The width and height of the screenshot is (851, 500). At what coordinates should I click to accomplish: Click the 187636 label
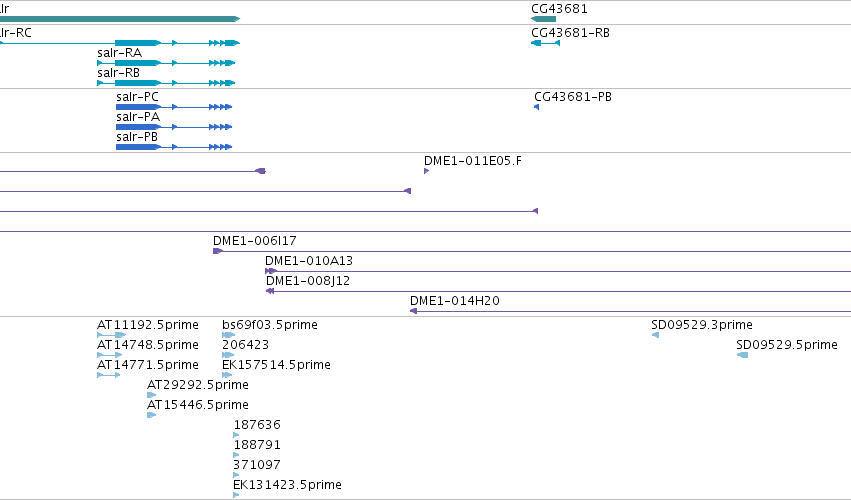[257, 425]
